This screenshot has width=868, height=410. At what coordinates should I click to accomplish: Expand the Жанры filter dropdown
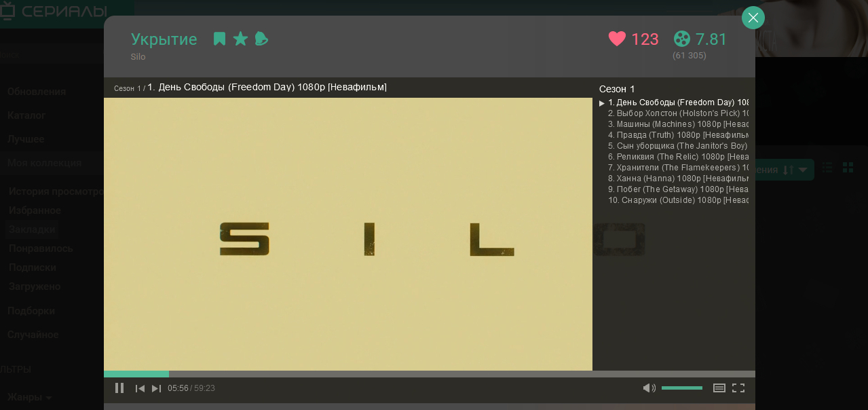pyautogui.click(x=29, y=397)
